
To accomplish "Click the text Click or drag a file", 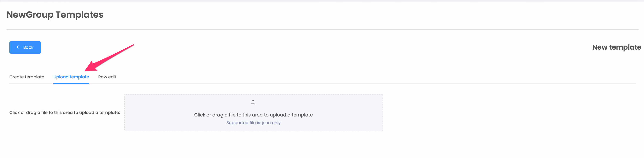I will [253, 115].
